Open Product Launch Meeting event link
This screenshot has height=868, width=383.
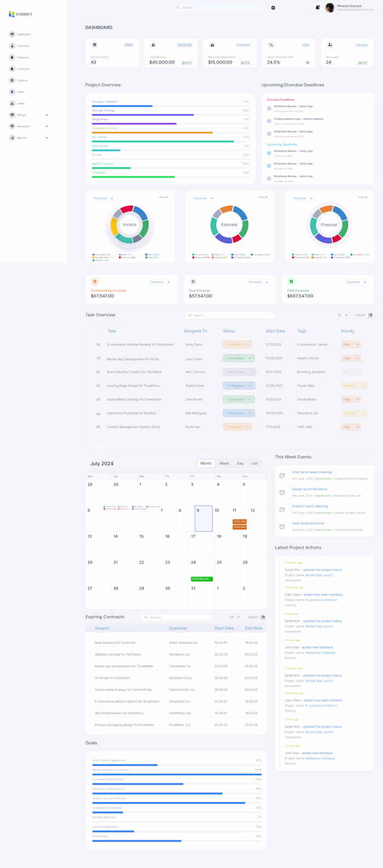pyautogui.click(x=310, y=506)
